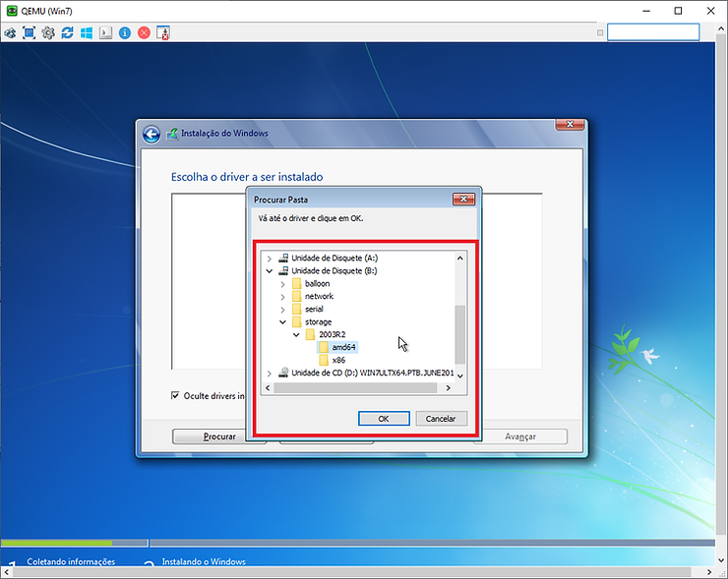
Task: Go back with the blue arrow button
Action: pyautogui.click(x=152, y=135)
